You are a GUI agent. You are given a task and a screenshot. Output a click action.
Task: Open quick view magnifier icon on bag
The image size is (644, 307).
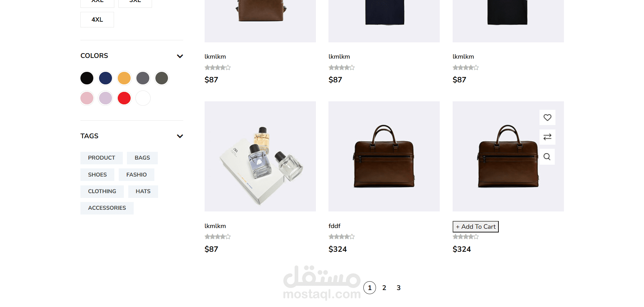(547, 157)
